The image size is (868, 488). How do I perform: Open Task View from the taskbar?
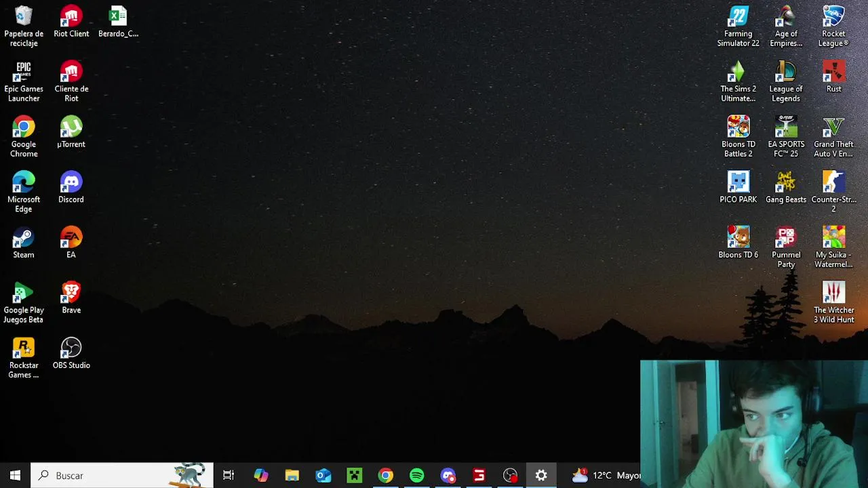(229, 476)
